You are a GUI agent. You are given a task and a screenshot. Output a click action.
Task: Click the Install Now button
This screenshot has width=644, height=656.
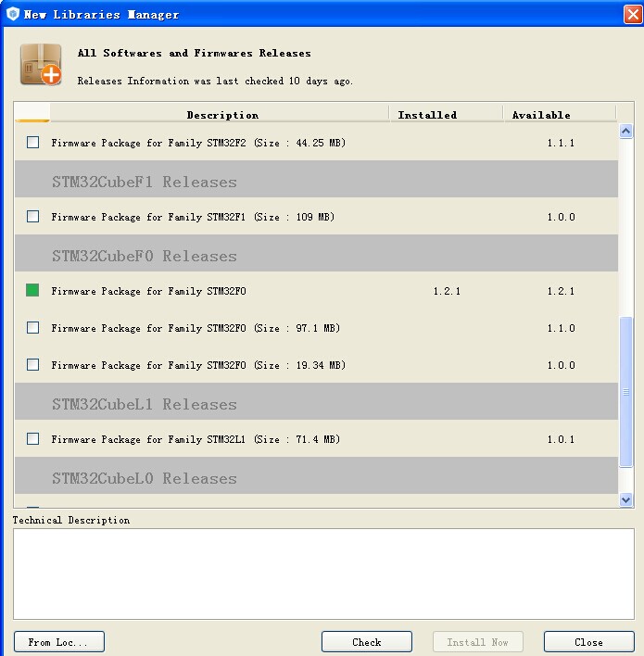coord(477,642)
